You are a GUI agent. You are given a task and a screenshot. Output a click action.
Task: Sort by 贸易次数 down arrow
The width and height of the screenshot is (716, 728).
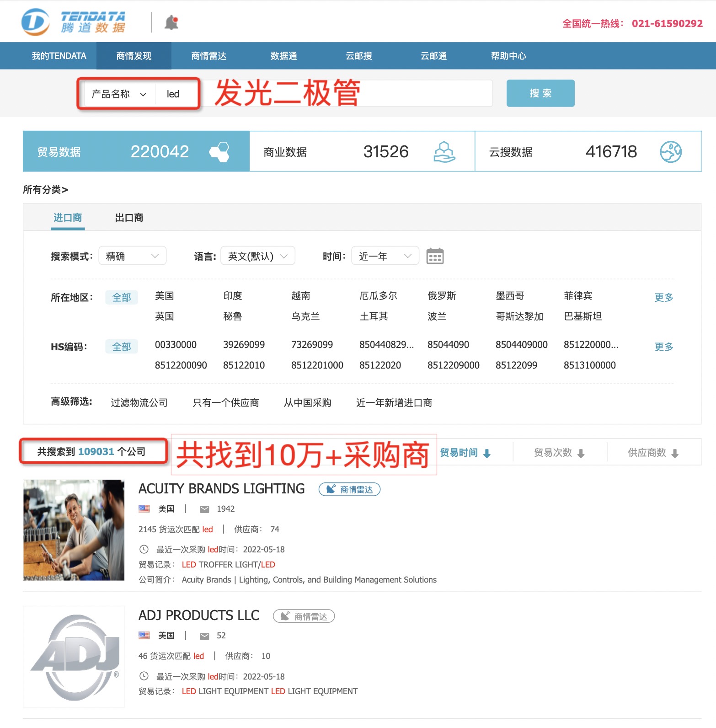tap(581, 453)
